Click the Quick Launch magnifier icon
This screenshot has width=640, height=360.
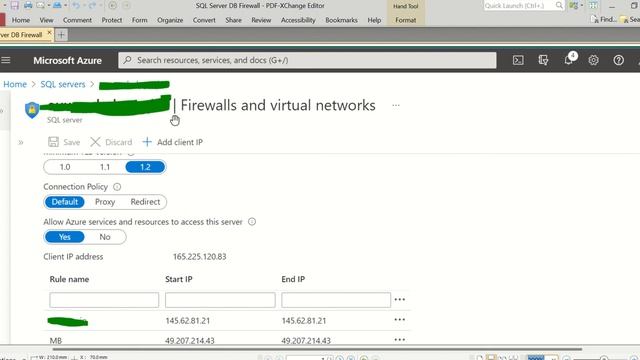559,5
